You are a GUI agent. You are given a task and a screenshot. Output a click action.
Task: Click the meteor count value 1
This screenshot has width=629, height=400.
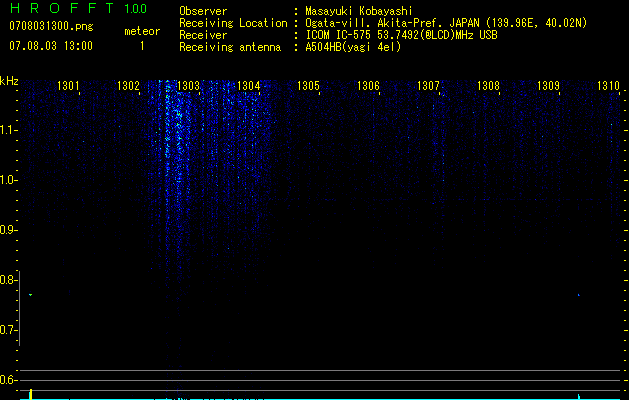[142, 46]
